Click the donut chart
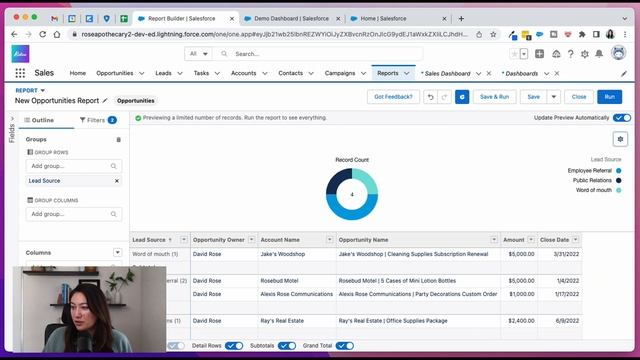 352,194
